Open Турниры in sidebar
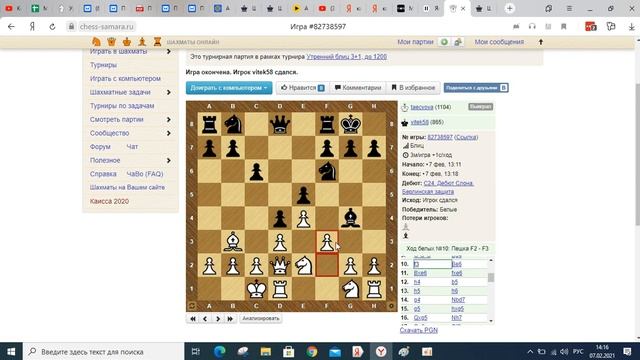The width and height of the screenshot is (640, 360). [103, 65]
